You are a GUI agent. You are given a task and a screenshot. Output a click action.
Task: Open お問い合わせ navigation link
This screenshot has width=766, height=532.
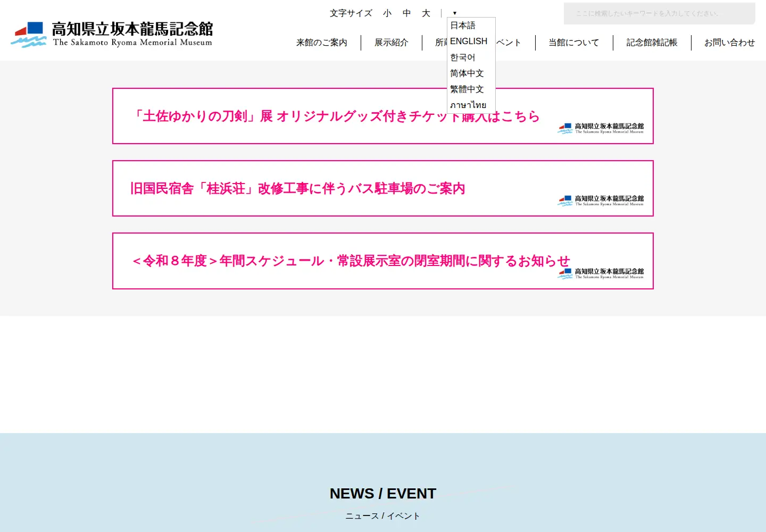pos(730,43)
